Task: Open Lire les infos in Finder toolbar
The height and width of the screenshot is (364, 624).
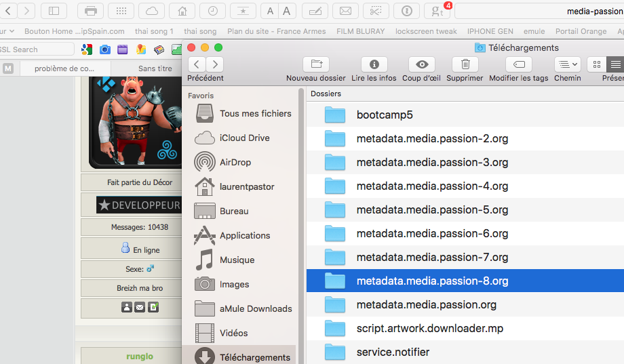Action: tap(374, 64)
